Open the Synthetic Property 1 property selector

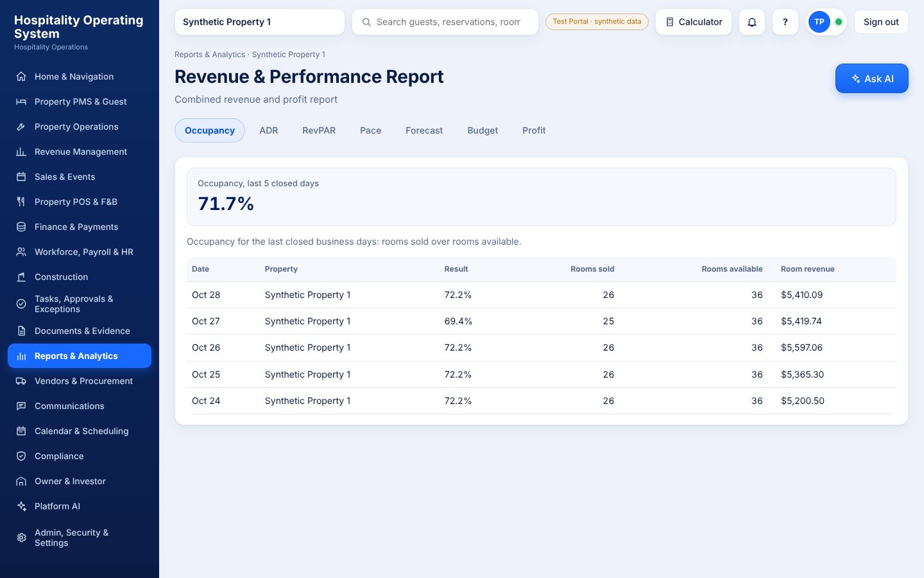pos(259,22)
